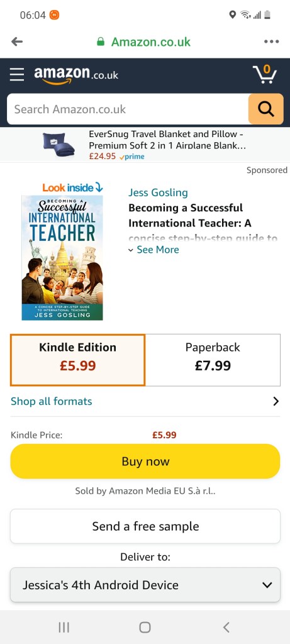
Task: Open the shopping cart
Action: (x=265, y=74)
